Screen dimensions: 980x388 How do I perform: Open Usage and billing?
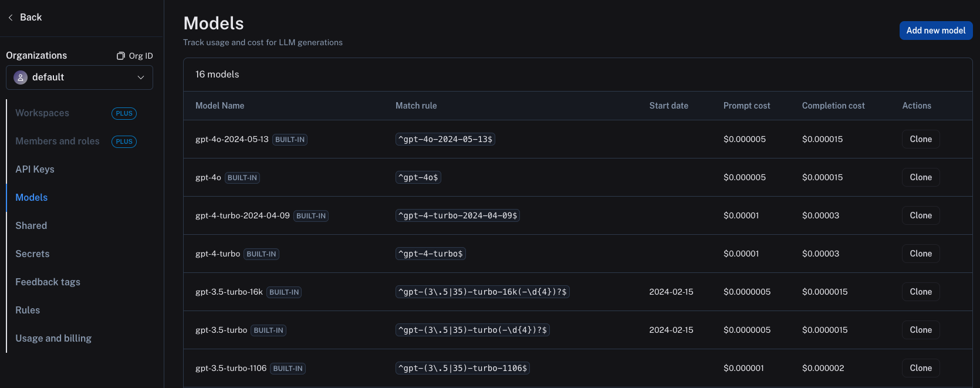[53, 338]
